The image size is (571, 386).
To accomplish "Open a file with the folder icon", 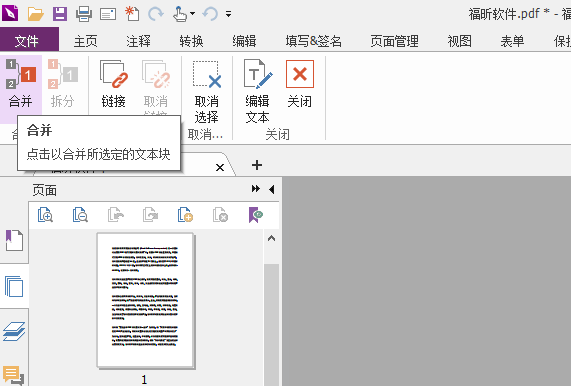I will coord(36,14).
